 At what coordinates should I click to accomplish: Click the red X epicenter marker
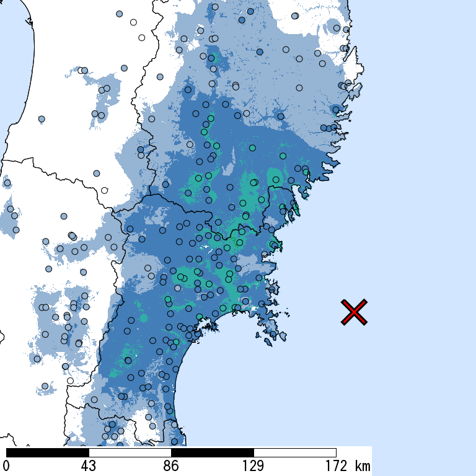[x=354, y=312]
